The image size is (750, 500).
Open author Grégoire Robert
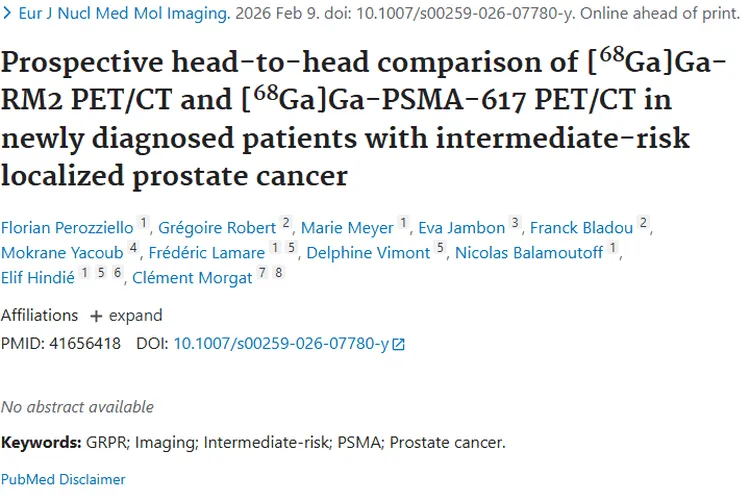click(216, 228)
